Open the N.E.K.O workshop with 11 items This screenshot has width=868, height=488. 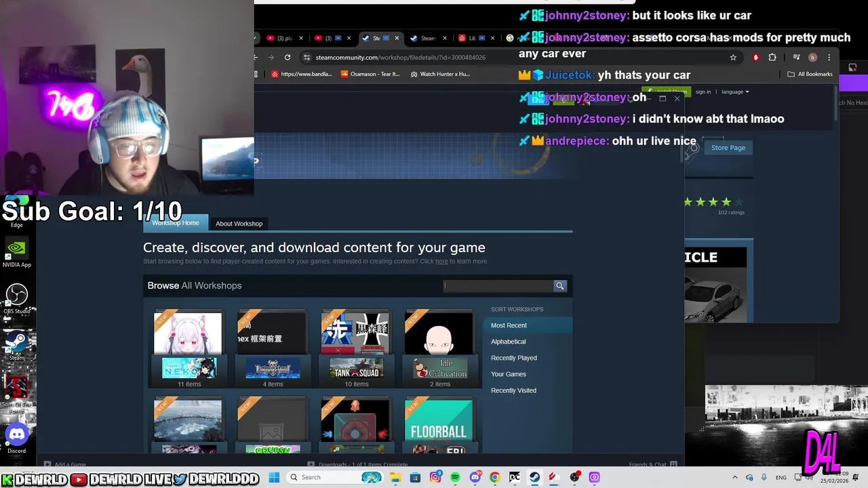(x=189, y=349)
